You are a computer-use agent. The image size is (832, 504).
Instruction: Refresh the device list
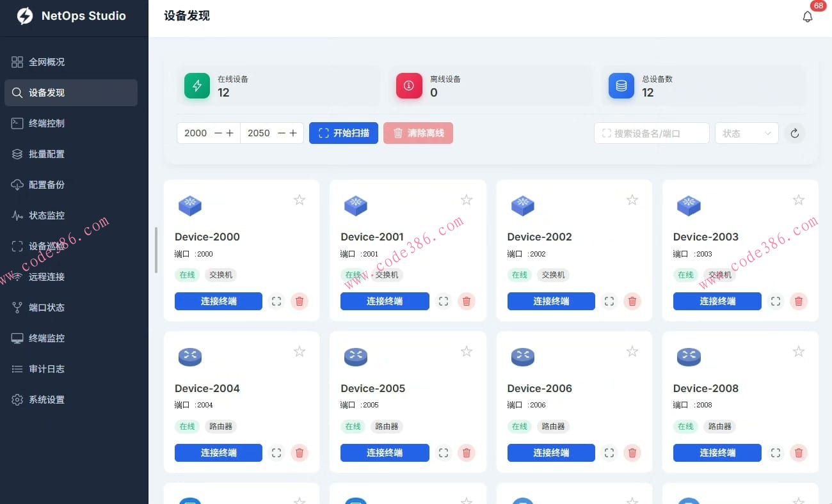coord(794,133)
